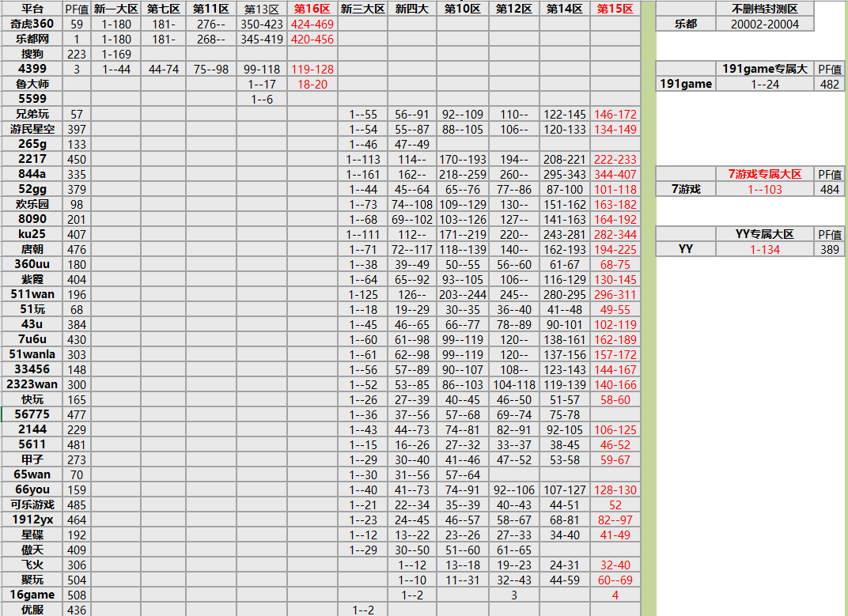Screen dimensions: 848x616
Task: Click the 65wan platform cell
Action: tap(32, 474)
